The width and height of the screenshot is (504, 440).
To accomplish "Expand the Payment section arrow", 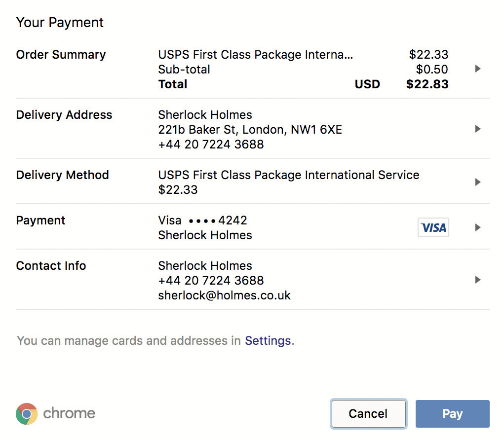I will point(477,227).
